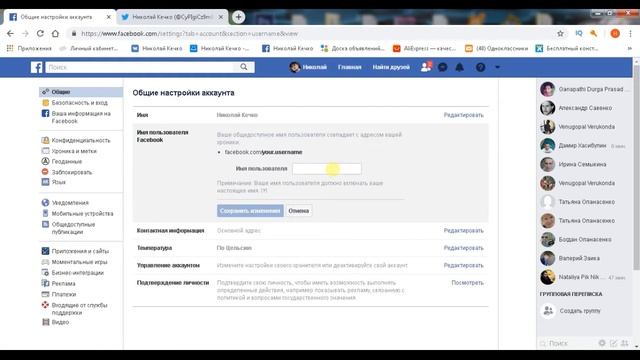Bookmark this page with star icon
The height and width of the screenshot is (360, 640).
(x=560, y=33)
